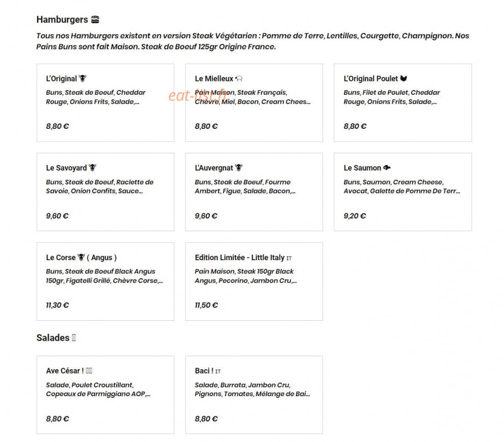Select the Le Corse (Angus) burger
The image size is (504, 442).
(x=105, y=282)
